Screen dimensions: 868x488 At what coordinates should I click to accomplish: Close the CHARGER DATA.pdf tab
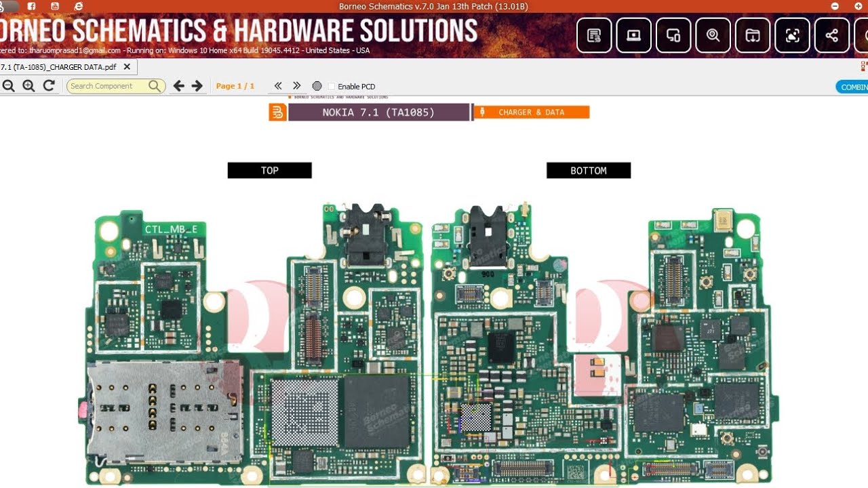tap(127, 67)
